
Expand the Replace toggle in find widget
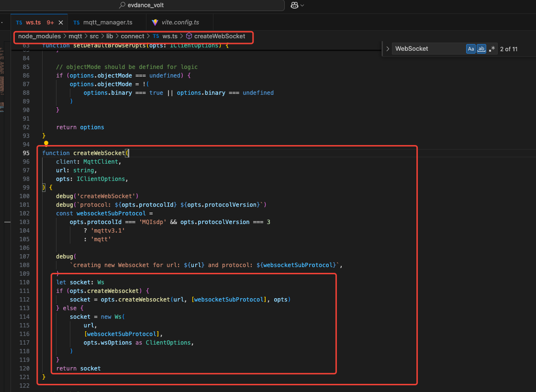[x=388, y=49]
